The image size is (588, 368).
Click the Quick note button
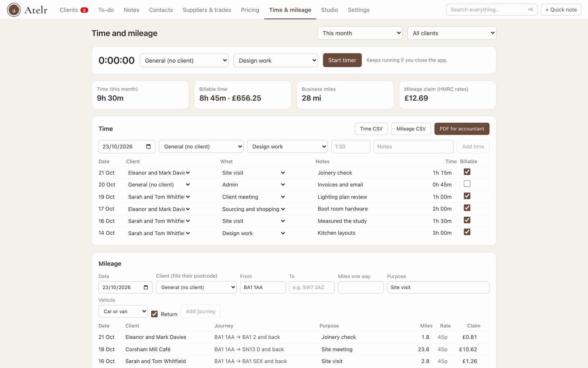[561, 10]
